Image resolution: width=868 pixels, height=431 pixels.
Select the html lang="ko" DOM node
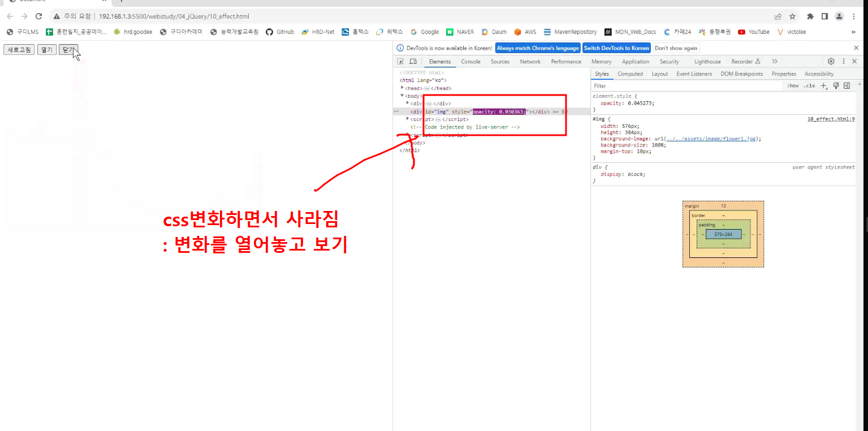[x=423, y=80]
